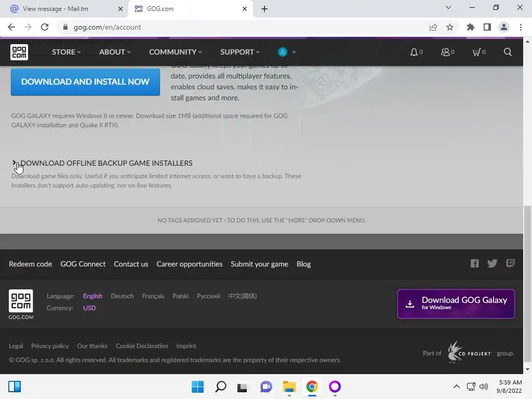Bookmark this page with star icon
532x399 pixels.
[x=450, y=27]
